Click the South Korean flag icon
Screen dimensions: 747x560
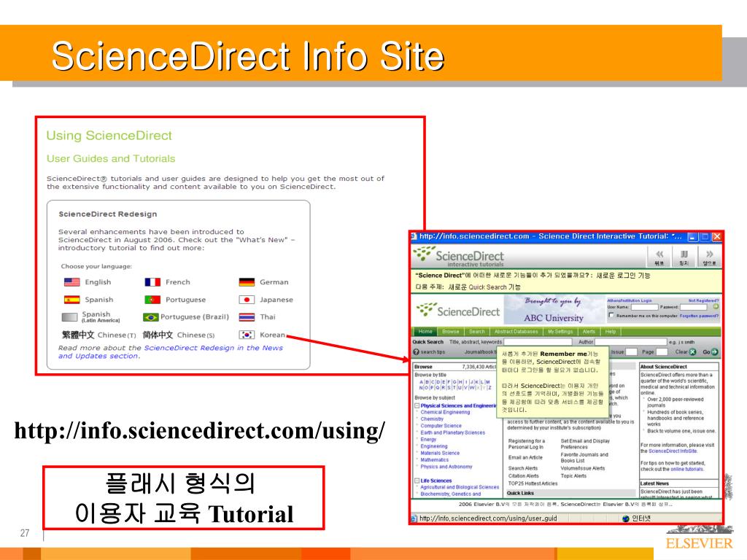click(x=247, y=335)
